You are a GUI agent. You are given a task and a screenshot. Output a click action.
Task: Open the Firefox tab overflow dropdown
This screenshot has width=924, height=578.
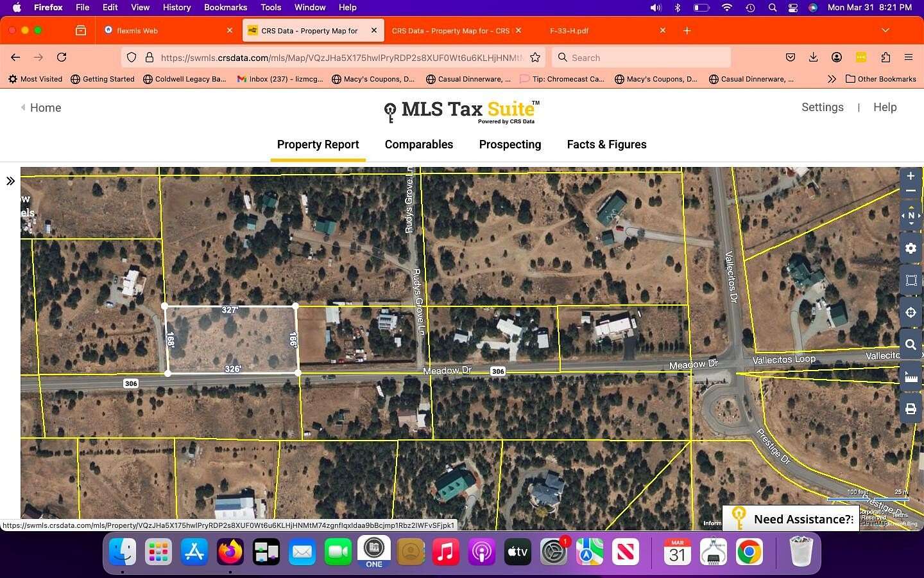pyautogui.click(x=886, y=30)
